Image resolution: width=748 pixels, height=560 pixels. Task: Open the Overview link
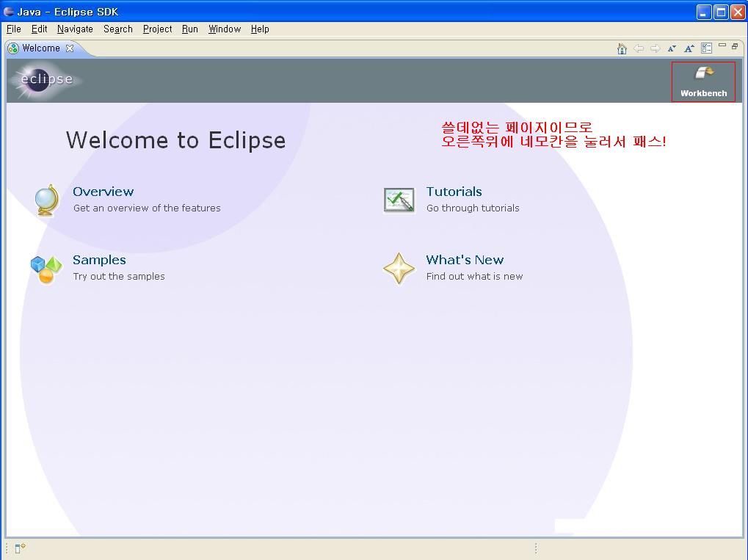(103, 192)
